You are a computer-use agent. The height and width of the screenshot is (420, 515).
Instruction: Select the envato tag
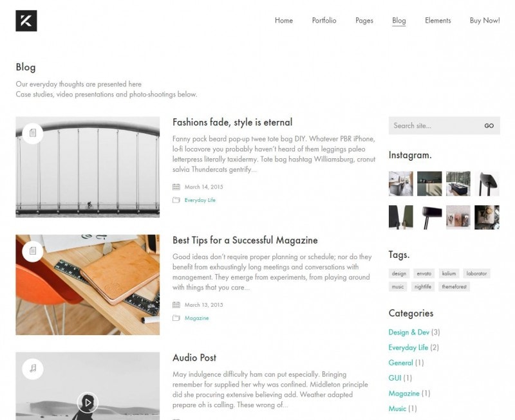pyautogui.click(x=424, y=273)
